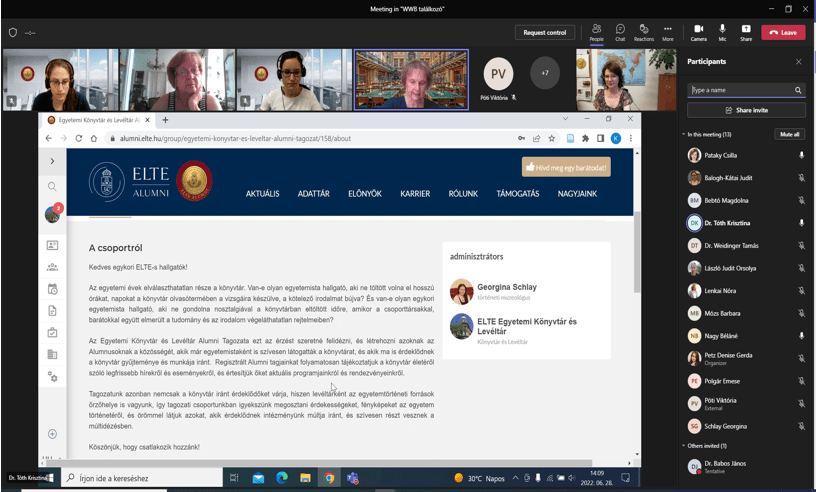Select the PV Póti Viktória video tile
This screenshot has width=816, height=492.
tap(498, 78)
